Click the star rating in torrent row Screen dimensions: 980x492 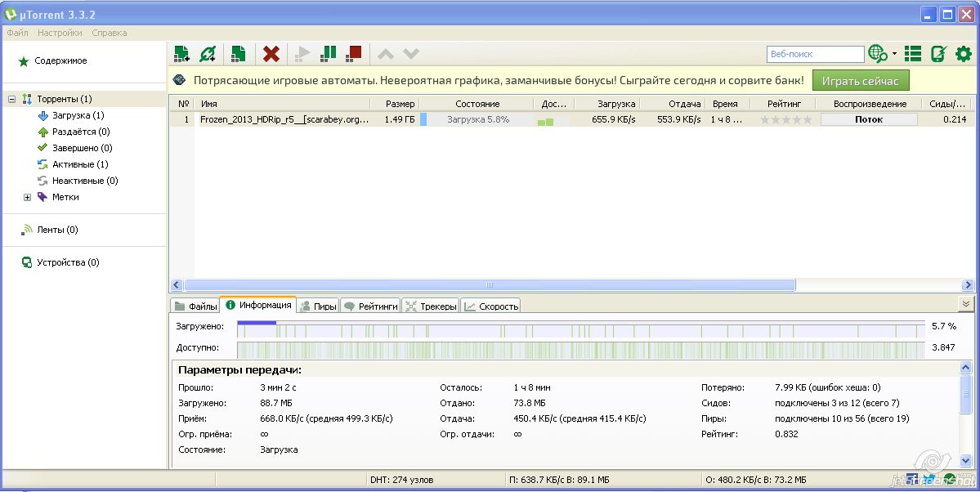click(x=785, y=119)
